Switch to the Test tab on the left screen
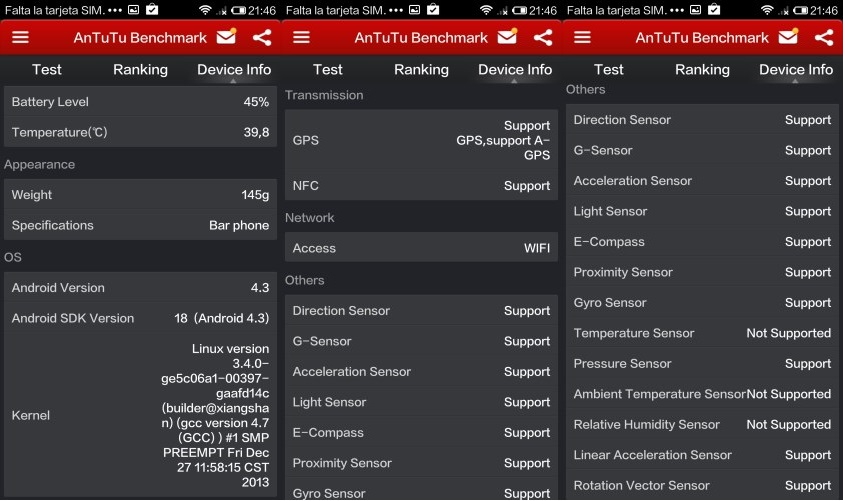 click(46, 70)
